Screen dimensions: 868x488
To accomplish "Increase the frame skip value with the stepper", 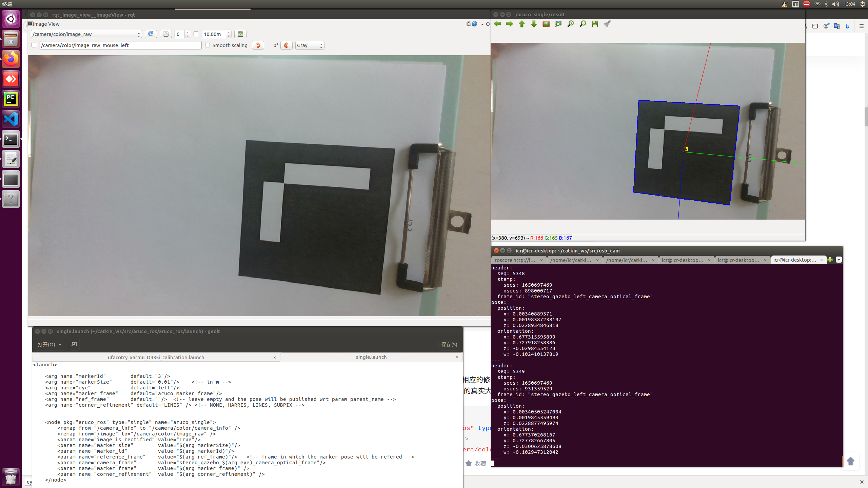I will (188, 32).
